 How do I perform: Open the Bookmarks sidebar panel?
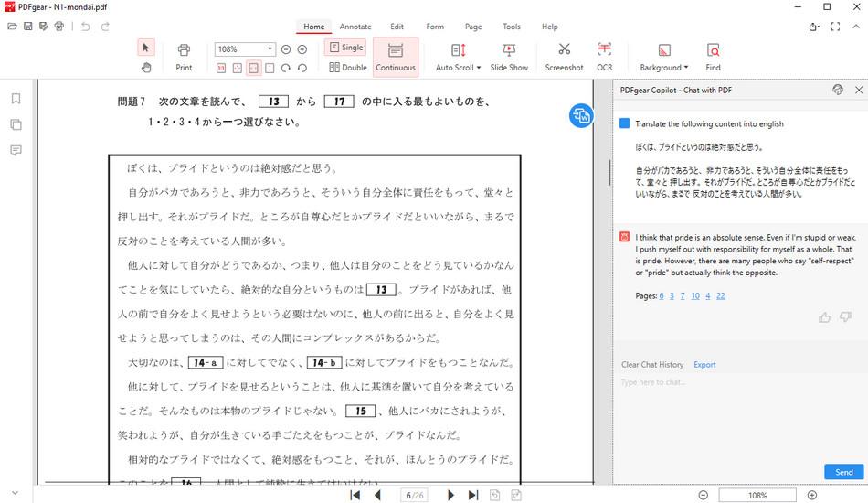point(16,99)
